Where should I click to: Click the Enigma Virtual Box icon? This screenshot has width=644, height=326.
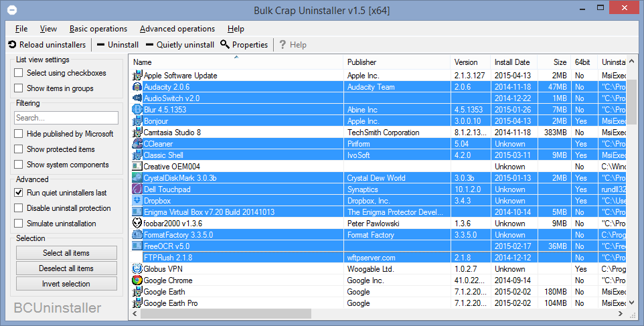(x=137, y=212)
